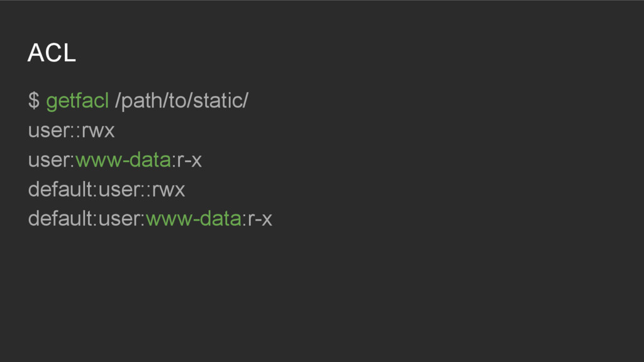
Task: Select the user::rwx output line
Action: [72, 131]
